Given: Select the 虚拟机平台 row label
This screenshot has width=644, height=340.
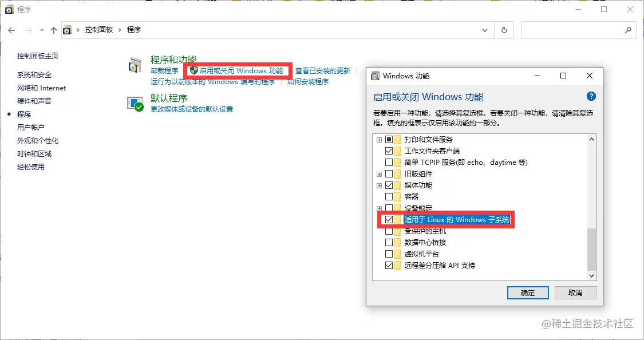Looking at the screenshot, I should pyautogui.click(x=422, y=254).
